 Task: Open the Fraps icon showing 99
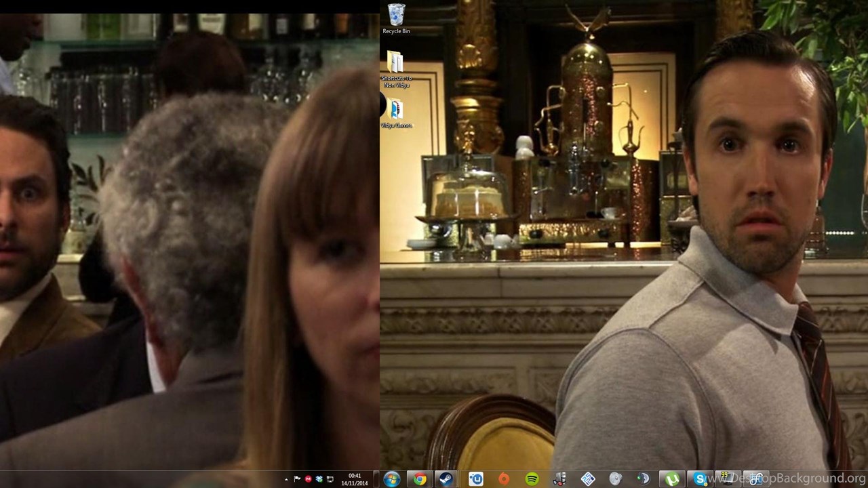728,479
